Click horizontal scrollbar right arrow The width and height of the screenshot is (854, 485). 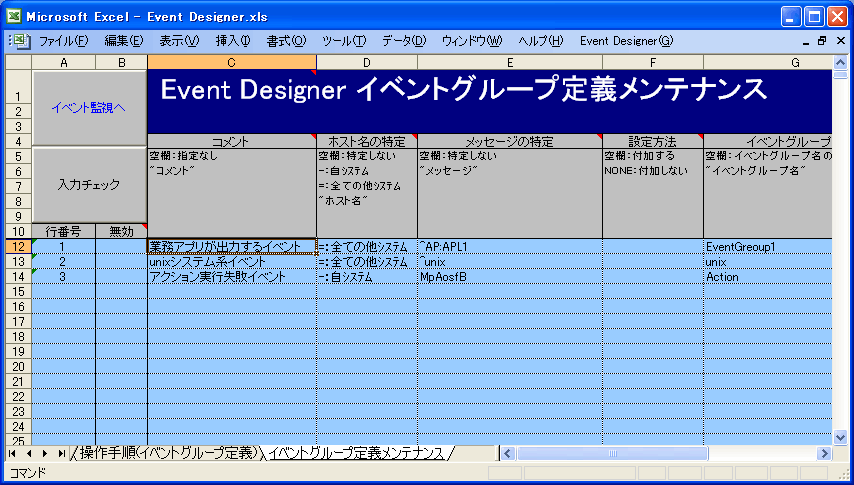click(x=824, y=453)
